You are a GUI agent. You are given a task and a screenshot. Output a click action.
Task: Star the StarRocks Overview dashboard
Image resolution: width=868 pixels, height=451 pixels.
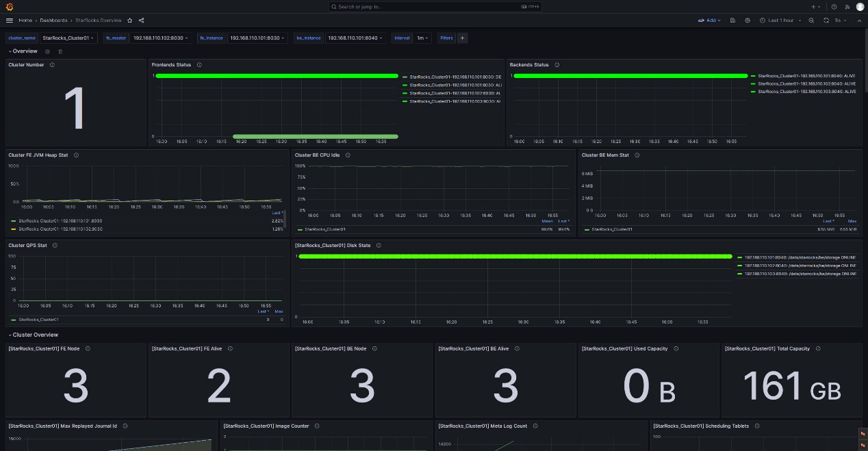129,21
